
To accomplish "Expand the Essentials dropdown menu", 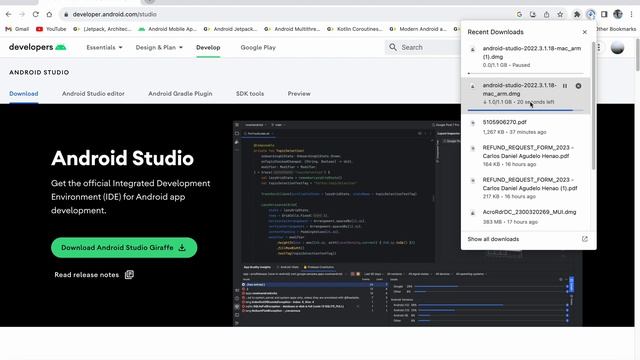I will pyautogui.click(x=104, y=47).
